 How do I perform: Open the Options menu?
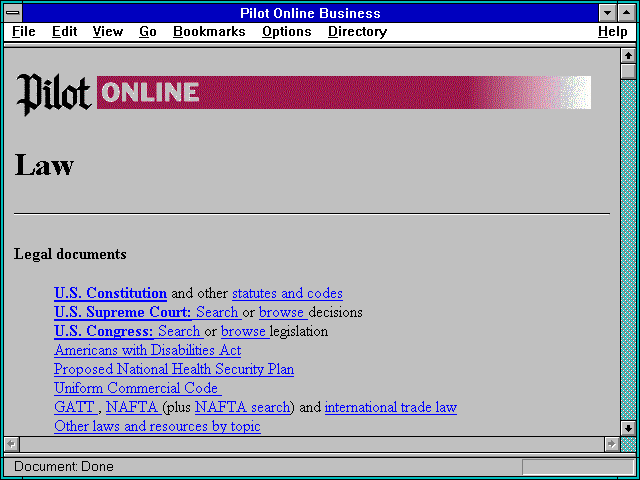(287, 31)
